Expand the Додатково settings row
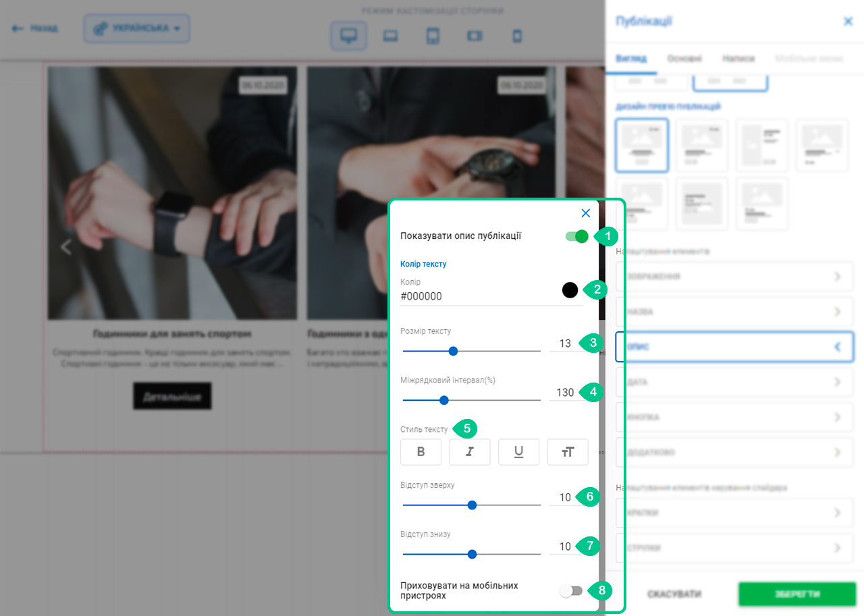This screenshot has width=864, height=616. point(734,452)
